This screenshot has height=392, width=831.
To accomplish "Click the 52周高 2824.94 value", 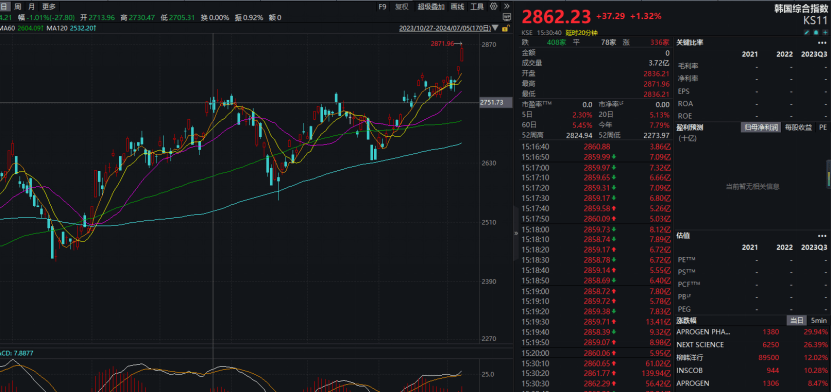I will point(579,136).
